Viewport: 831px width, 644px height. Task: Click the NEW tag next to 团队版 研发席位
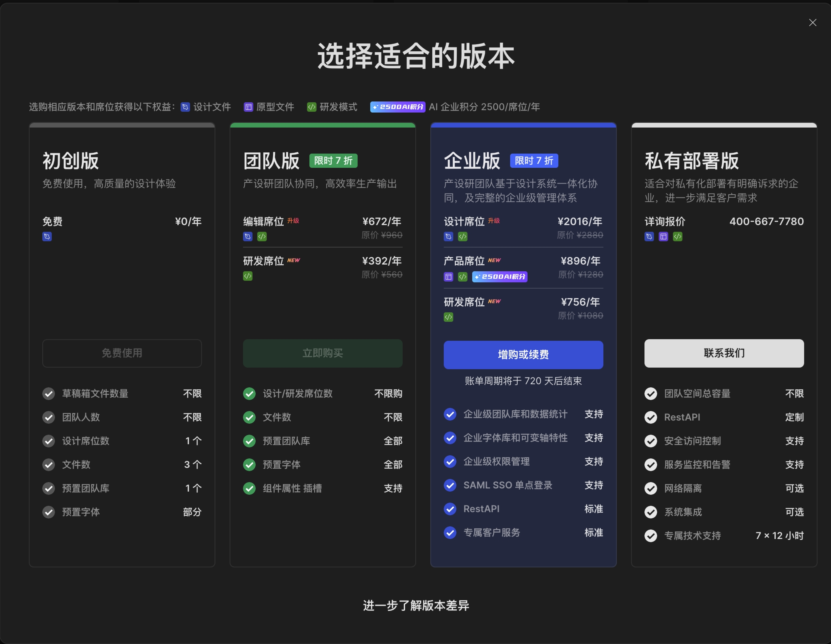pyautogui.click(x=293, y=260)
